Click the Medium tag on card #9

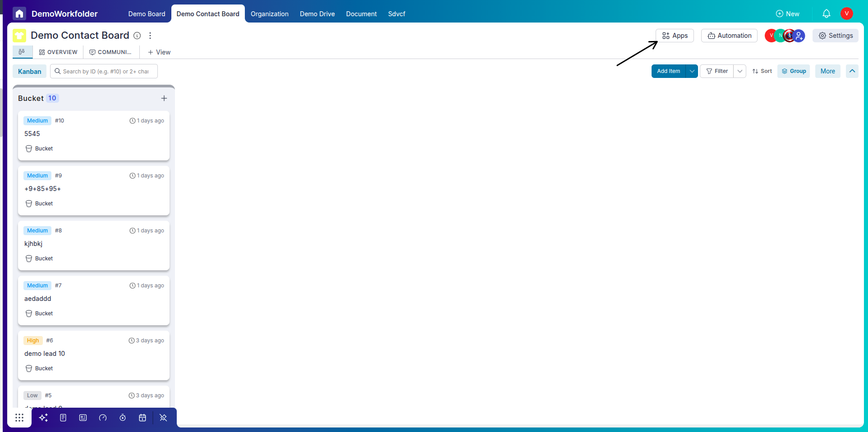(37, 176)
